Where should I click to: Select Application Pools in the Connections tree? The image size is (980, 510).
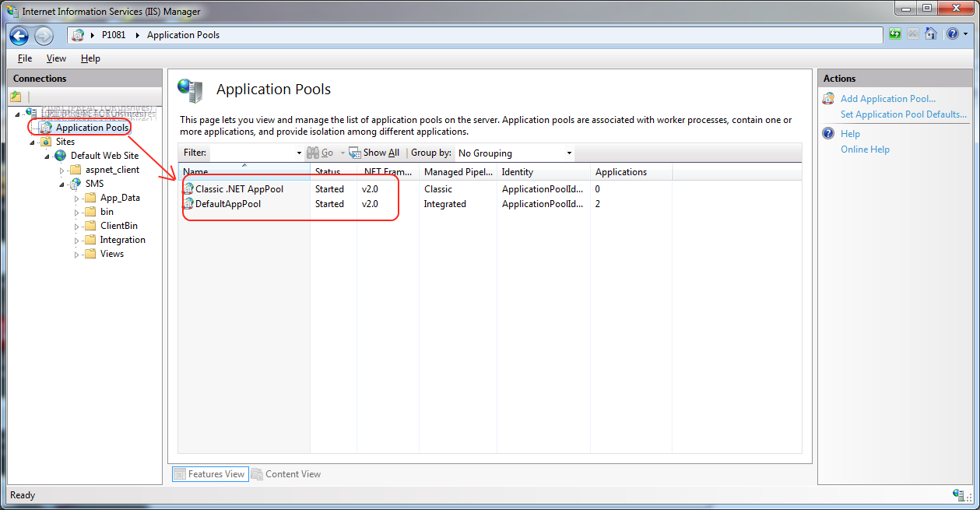point(91,127)
